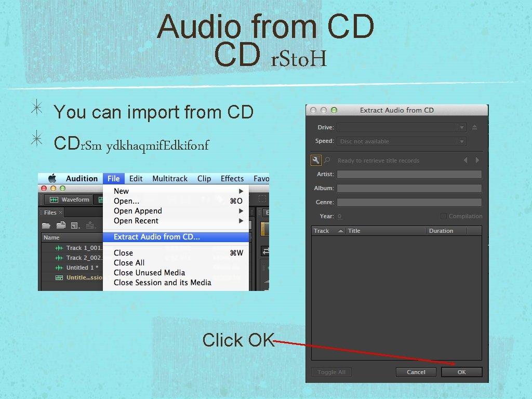Image resolution: width=532 pixels, height=399 pixels.
Task: Click the waveform icon beside Track 1_001
Action: [x=59, y=248]
